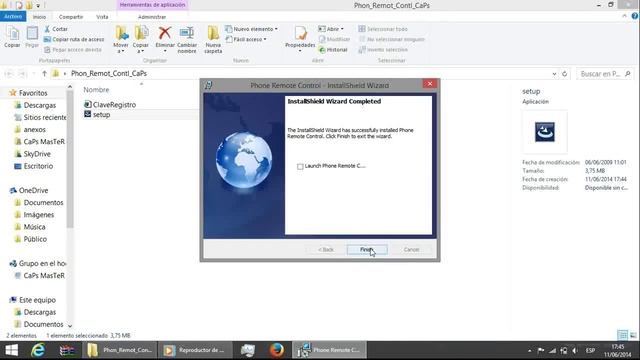
Task: Open Sitios recientes in sidebar
Action: (40, 117)
